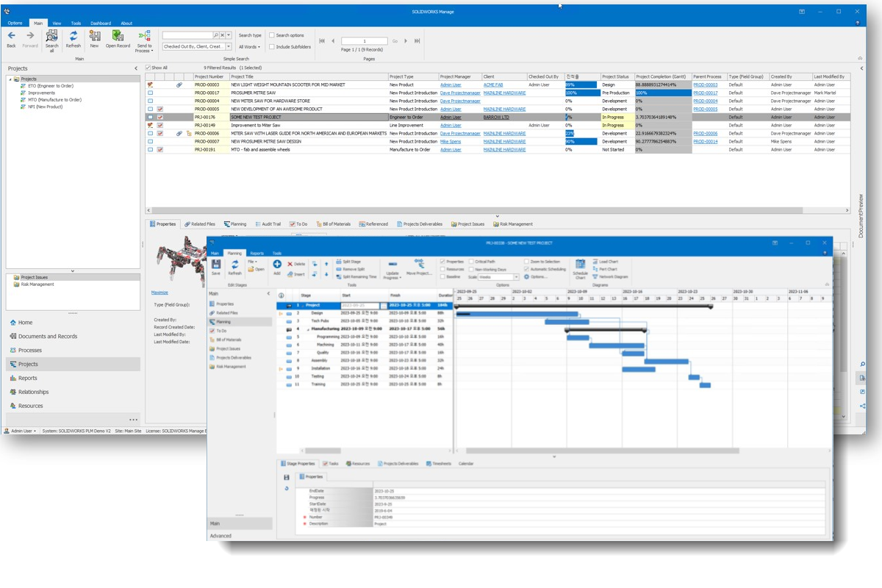Enable Critical Path checkbox
Screen dimensions: 882x588
[x=471, y=261]
